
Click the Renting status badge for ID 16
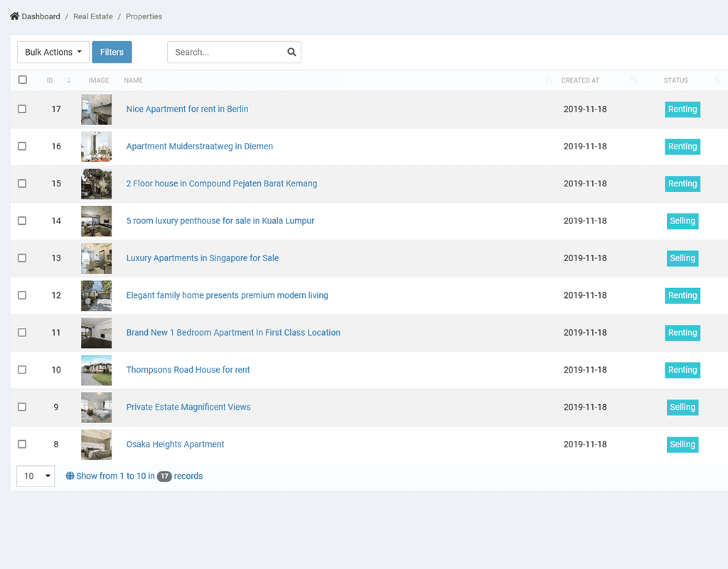682,147
